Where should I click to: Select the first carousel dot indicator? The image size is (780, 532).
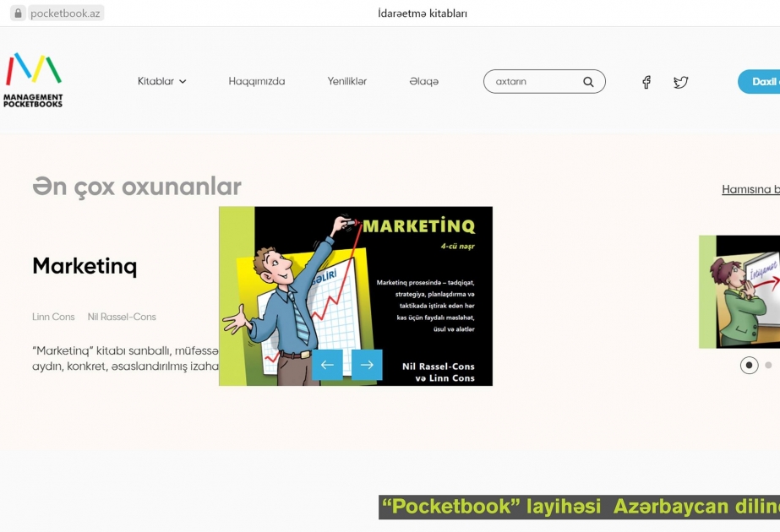click(750, 366)
